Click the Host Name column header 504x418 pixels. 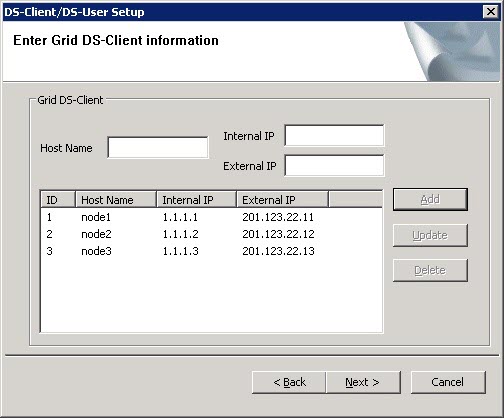click(x=116, y=200)
